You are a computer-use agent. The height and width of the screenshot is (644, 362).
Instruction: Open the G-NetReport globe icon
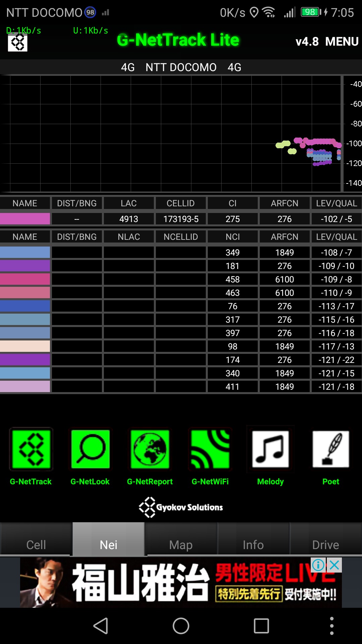(x=150, y=449)
